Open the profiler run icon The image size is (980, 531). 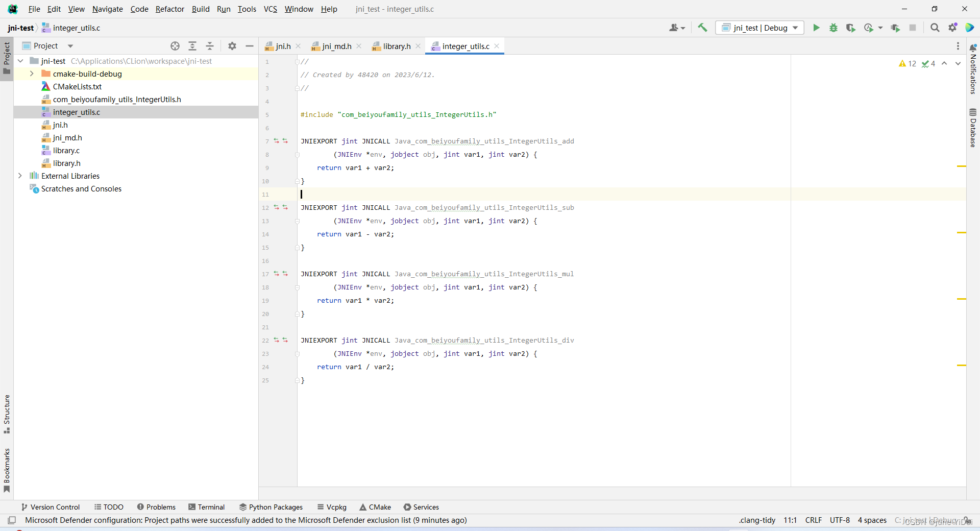click(x=868, y=28)
